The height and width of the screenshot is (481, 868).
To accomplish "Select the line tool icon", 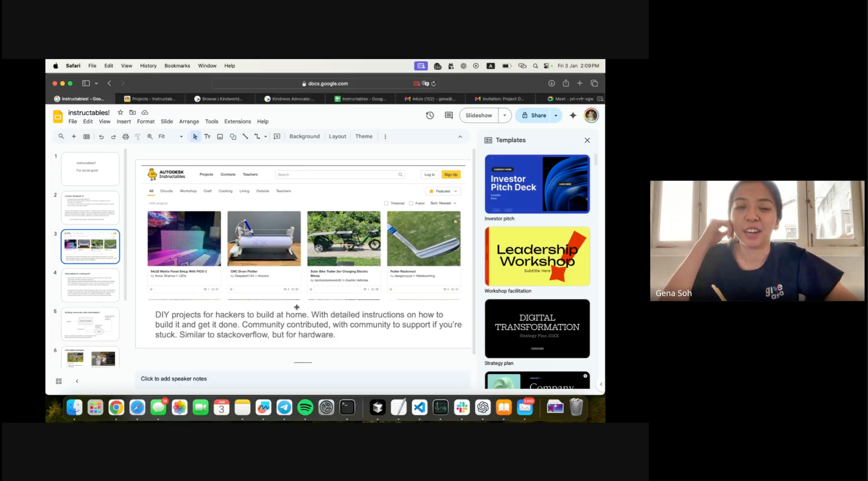I will point(245,137).
